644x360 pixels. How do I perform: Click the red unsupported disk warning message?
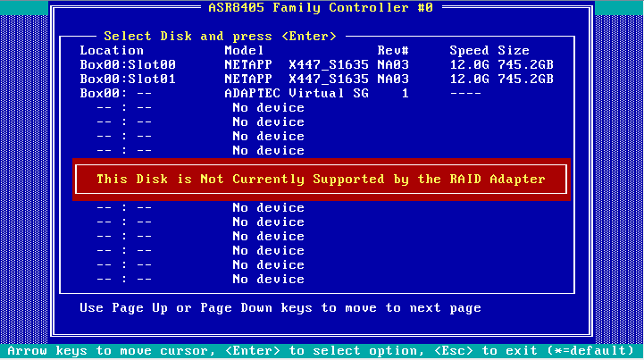pos(321,180)
